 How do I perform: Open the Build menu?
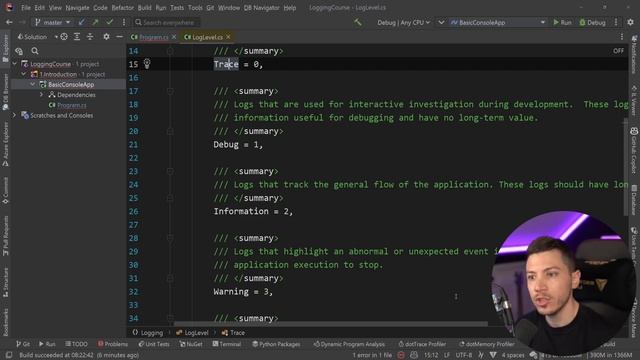pos(144,8)
